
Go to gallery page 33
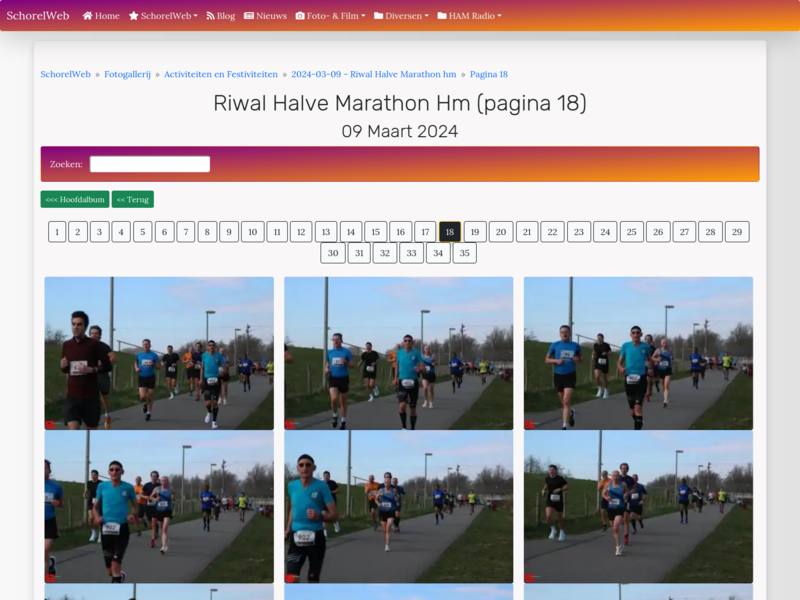(x=412, y=253)
